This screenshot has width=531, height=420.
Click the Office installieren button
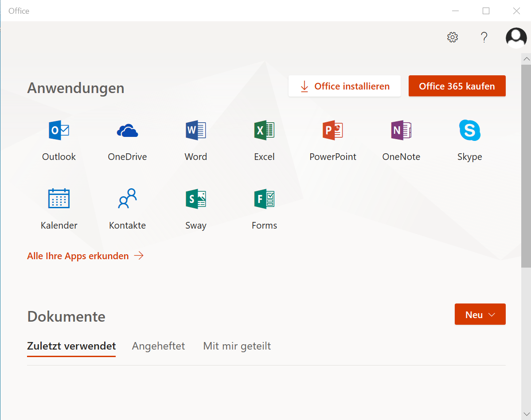[344, 86]
